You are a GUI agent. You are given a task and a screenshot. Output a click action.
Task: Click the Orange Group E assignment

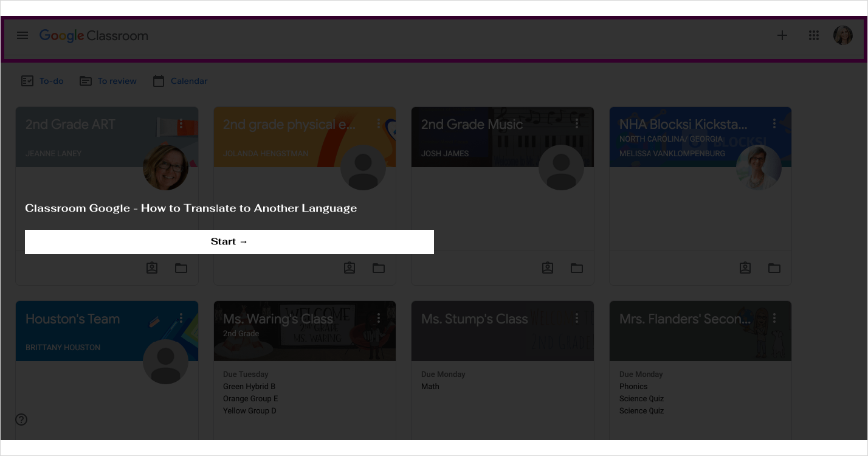click(250, 398)
